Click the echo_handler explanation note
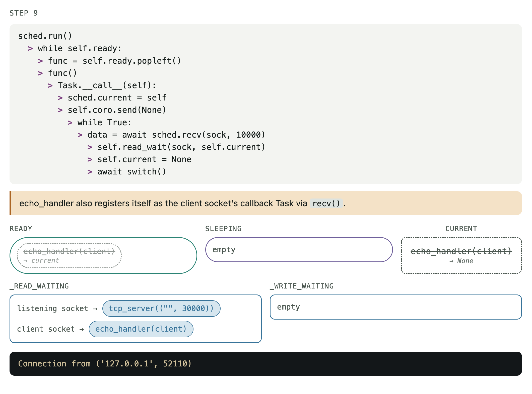This screenshot has width=532, height=394. [266, 203]
